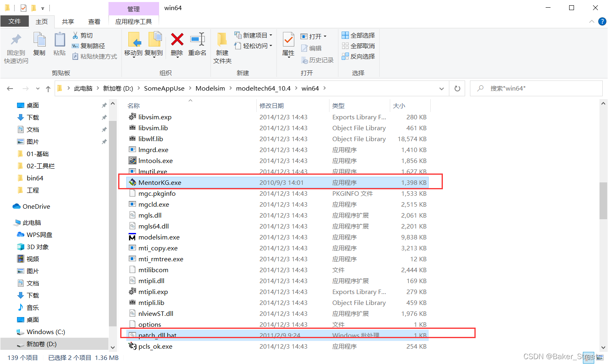Expand chevron after win64 in address bar
The height and width of the screenshot is (364, 608).
pos(324,89)
